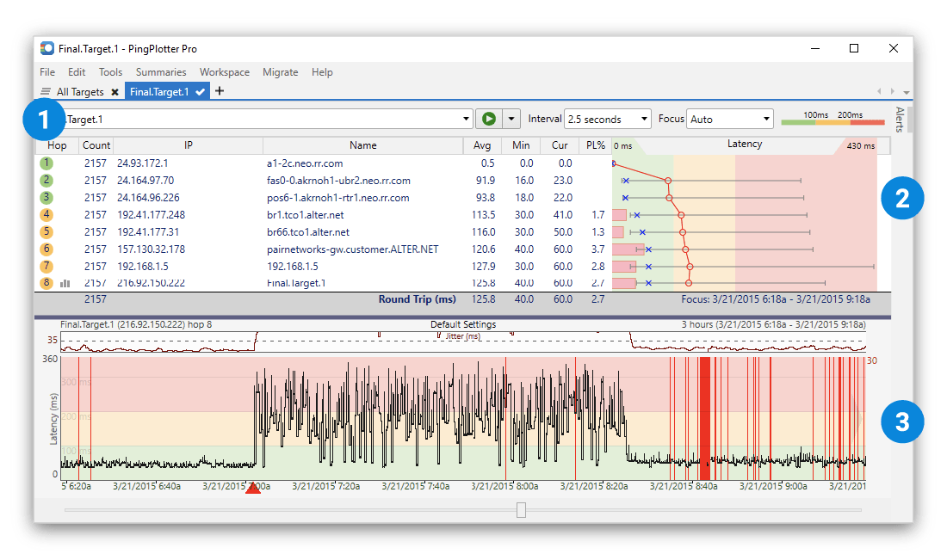Screen dimensions: 947x560
Task: Click the Jitter (ms) graph strip
Action: [x=463, y=342]
